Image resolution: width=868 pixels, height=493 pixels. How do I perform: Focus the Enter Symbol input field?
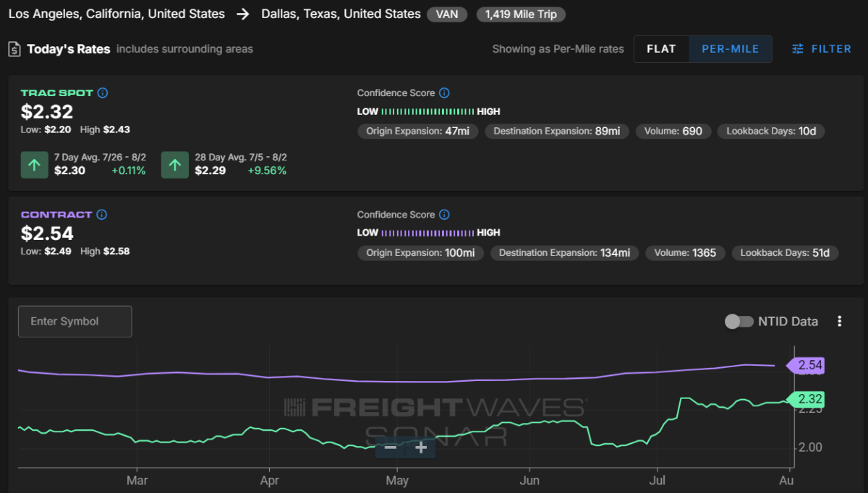[75, 322]
